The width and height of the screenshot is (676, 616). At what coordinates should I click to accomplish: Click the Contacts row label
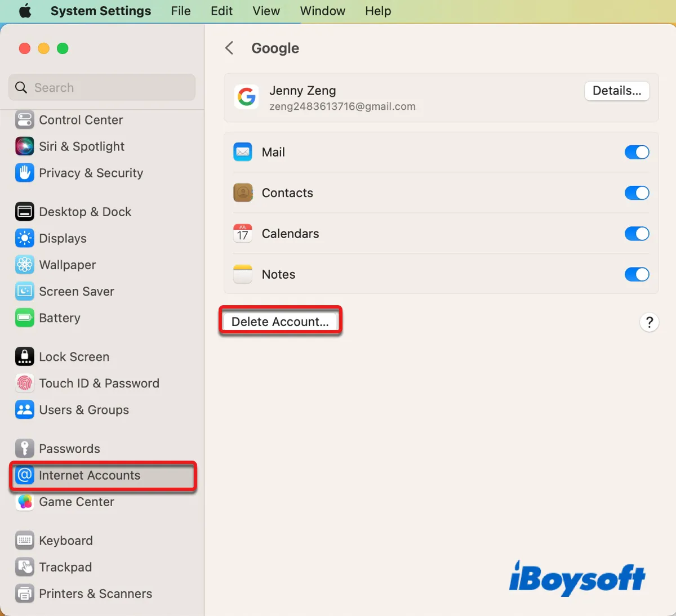[287, 193]
